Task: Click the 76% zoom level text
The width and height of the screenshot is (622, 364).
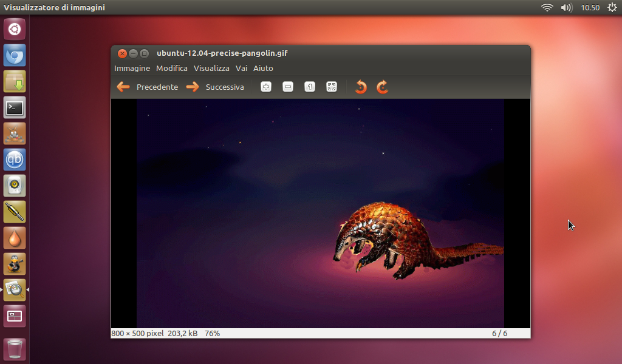Action: click(212, 334)
